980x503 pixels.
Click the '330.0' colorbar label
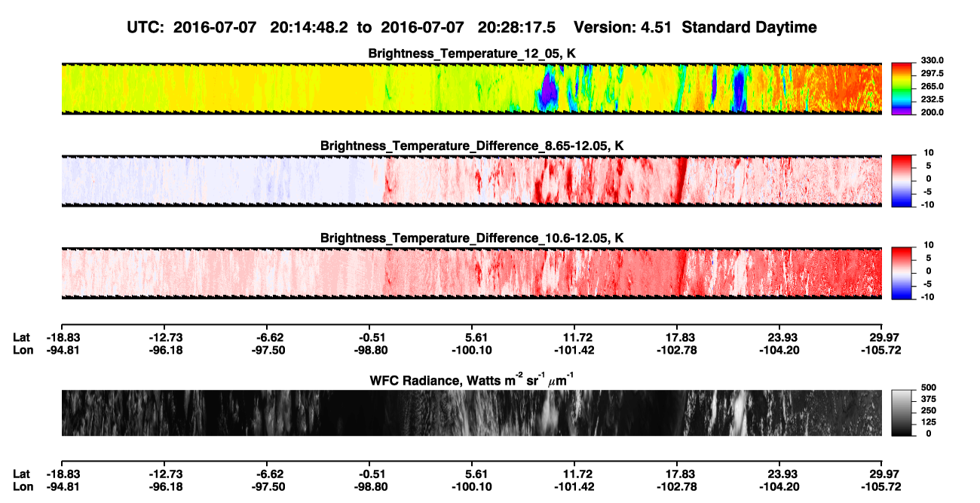click(x=933, y=60)
